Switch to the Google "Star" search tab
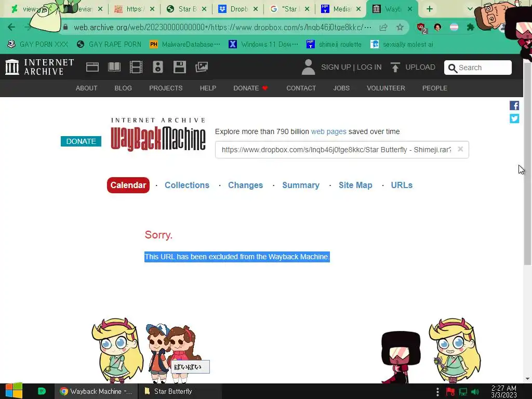 click(289, 9)
